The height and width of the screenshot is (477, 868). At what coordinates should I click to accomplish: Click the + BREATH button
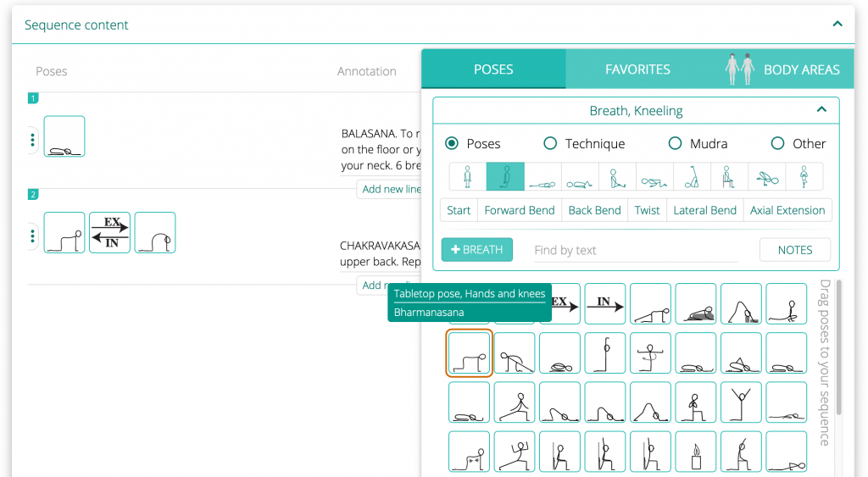476,250
